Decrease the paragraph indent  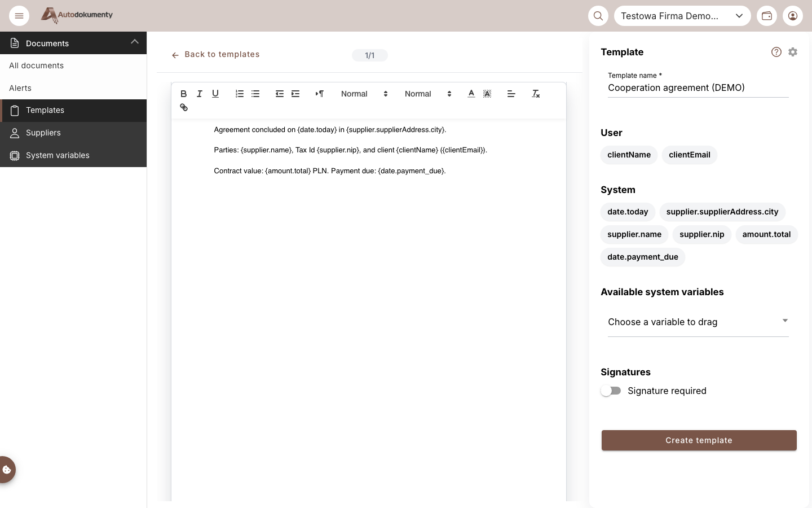coord(280,94)
